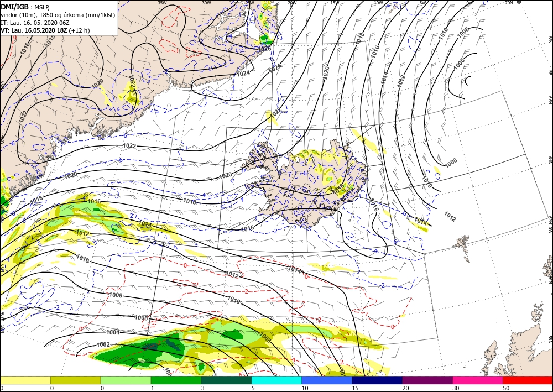
Task: Click the 20W longitude label
Action: (291, 3)
